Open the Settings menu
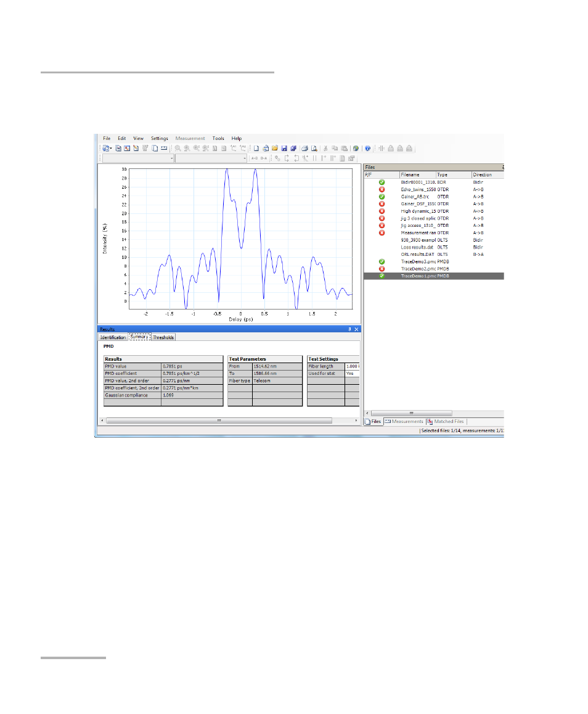Viewport: 588px width, 714px height. tap(159, 139)
